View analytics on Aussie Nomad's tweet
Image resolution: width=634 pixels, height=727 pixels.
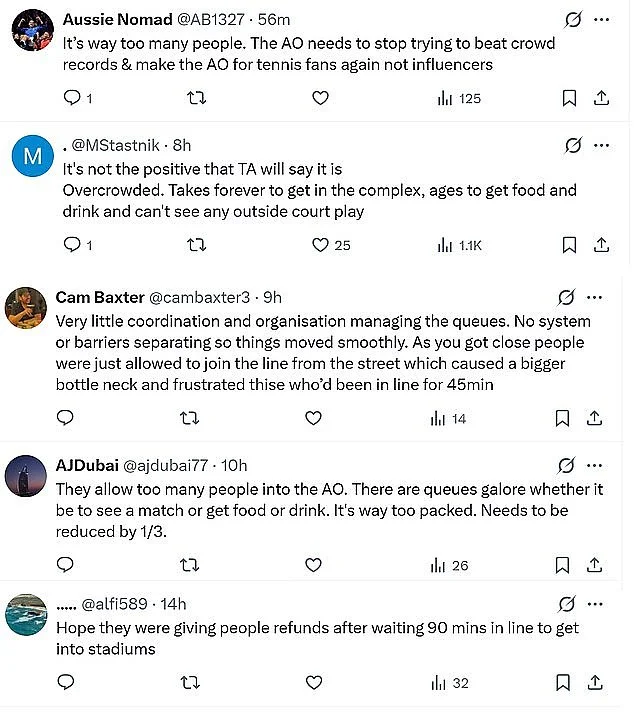[x=459, y=98]
